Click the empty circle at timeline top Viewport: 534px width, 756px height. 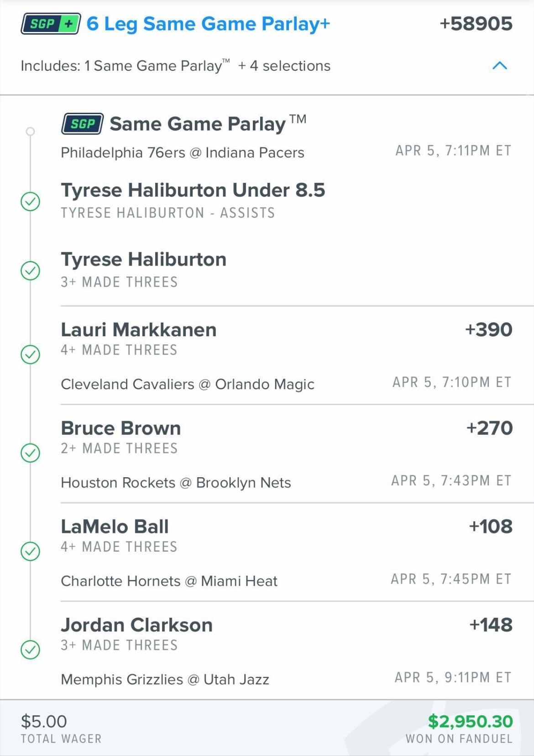coord(31,131)
